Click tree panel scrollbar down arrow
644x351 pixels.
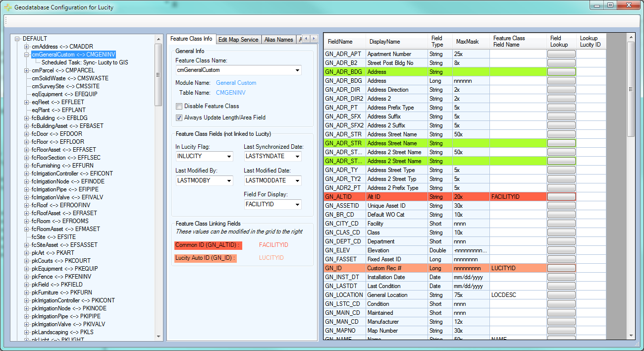pos(159,337)
